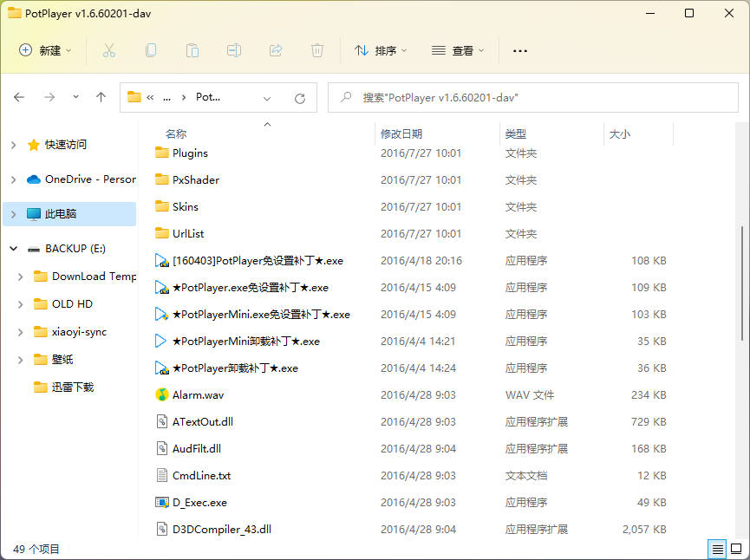Go forward with the right arrow
750x560 pixels.
[x=49, y=98]
